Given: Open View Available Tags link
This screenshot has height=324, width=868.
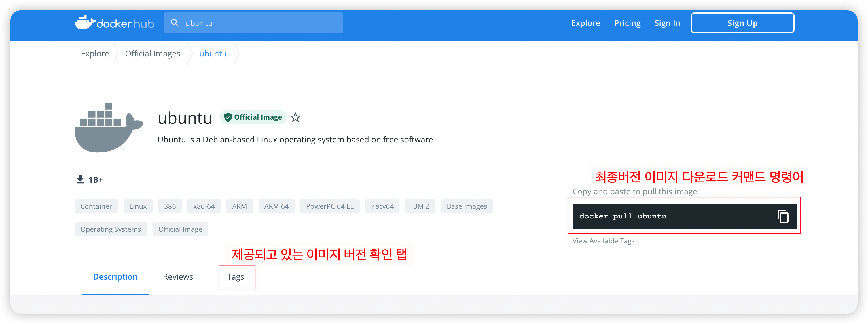Looking at the screenshot, I should coord(603,241).
